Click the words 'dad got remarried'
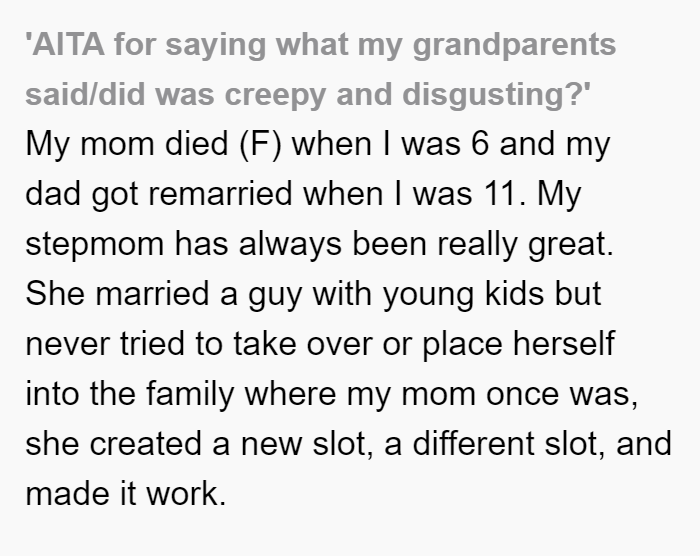Screen dimensions: 700x556 158,194
